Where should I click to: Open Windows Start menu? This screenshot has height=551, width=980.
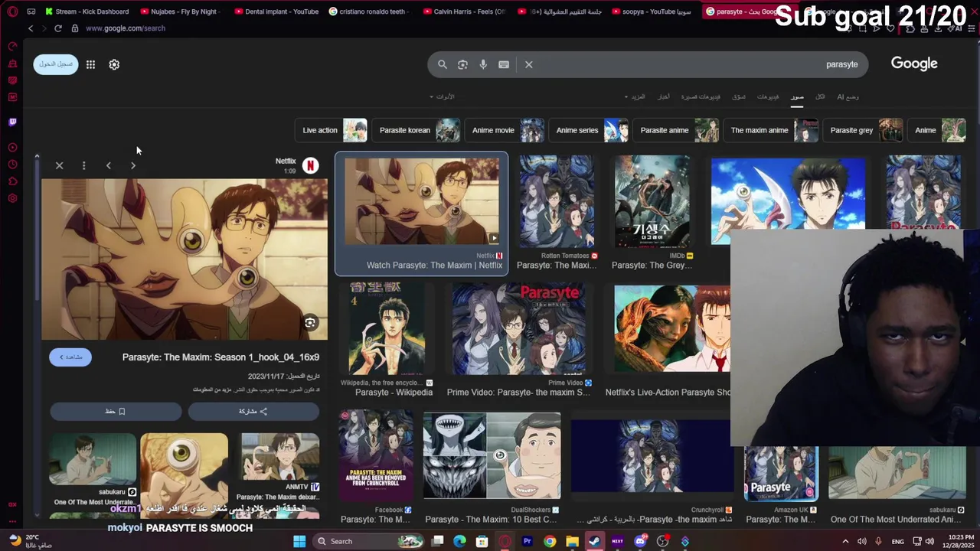click(x=299, y=541)
